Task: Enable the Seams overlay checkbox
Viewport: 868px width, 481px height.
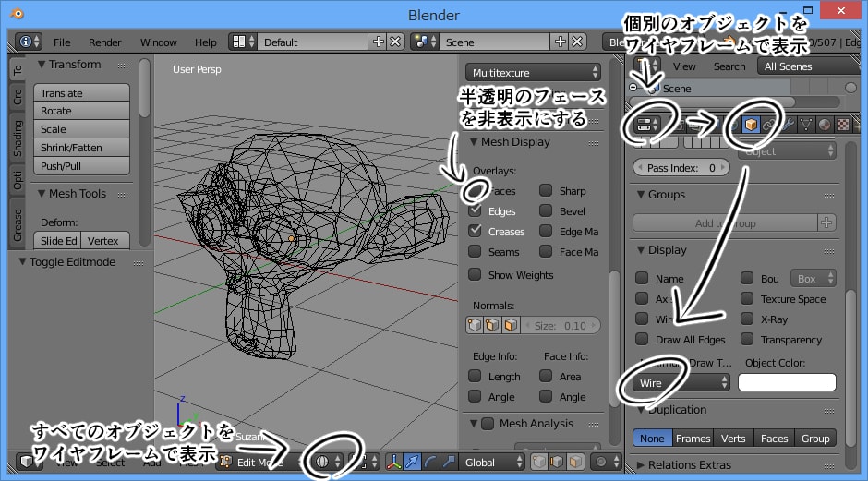Action: (475, 251)
